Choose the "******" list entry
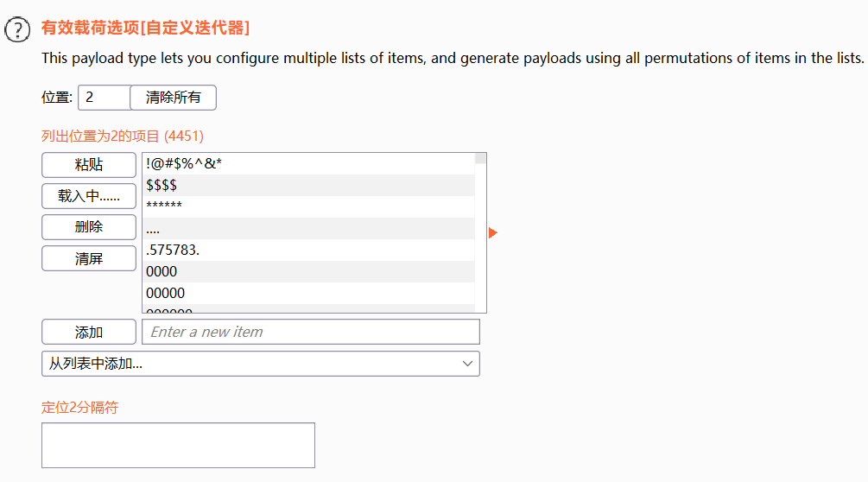 coord(308,207)
